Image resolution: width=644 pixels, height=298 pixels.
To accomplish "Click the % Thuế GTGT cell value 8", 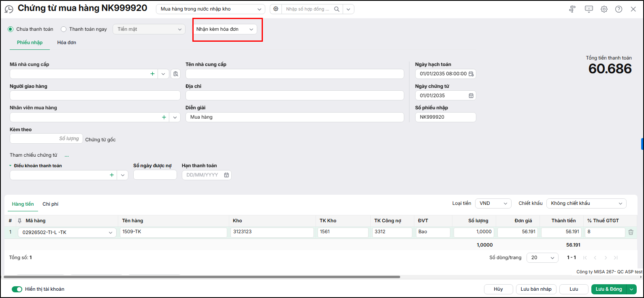I will click(x=605, y=232).
